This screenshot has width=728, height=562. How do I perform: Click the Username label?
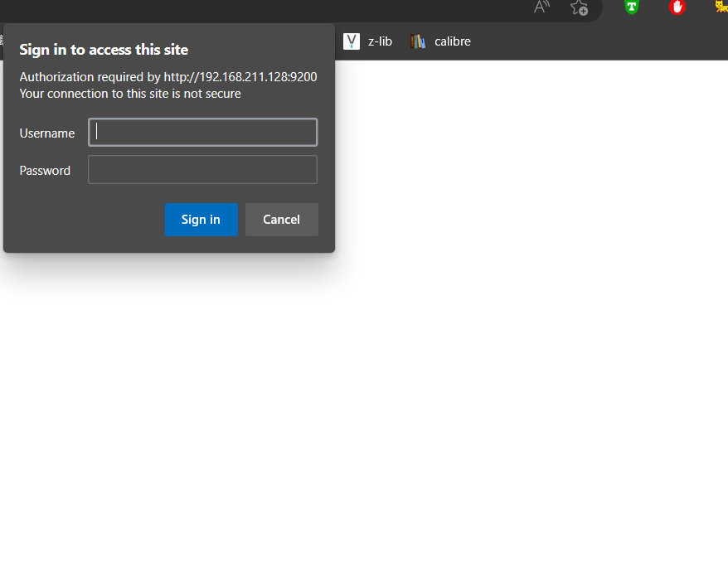point(47,133)
